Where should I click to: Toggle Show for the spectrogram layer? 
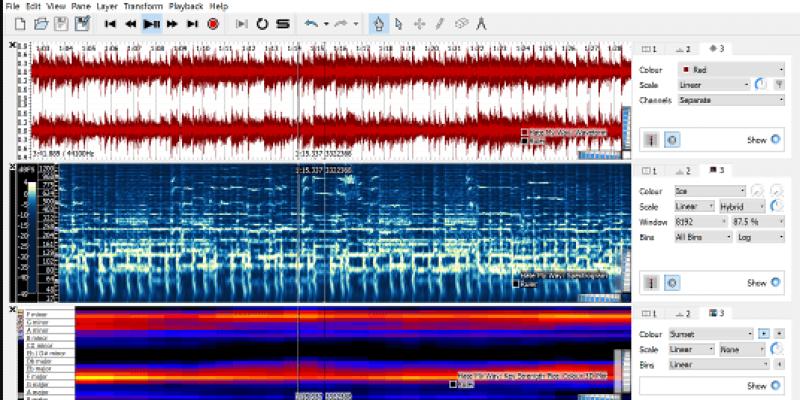[775, 283]
